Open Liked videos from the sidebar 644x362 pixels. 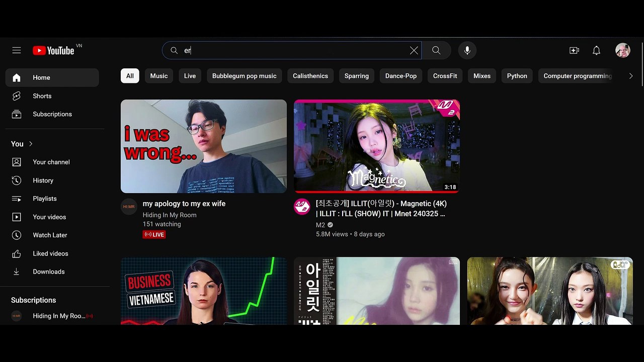[52, 253]
